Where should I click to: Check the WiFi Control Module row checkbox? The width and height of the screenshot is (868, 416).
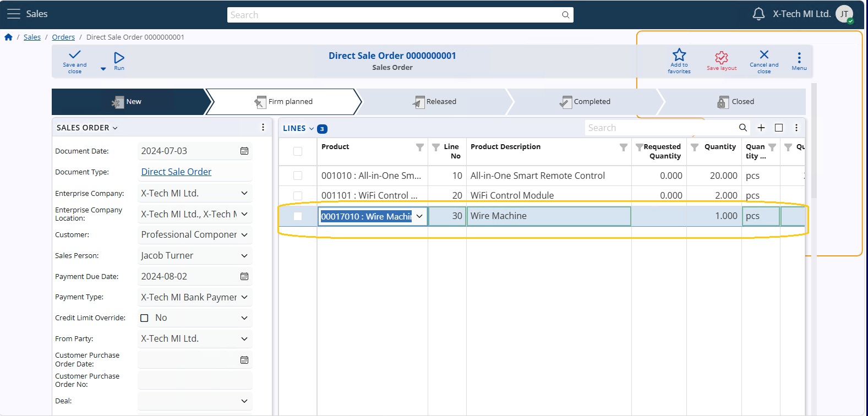coord(298,195)
